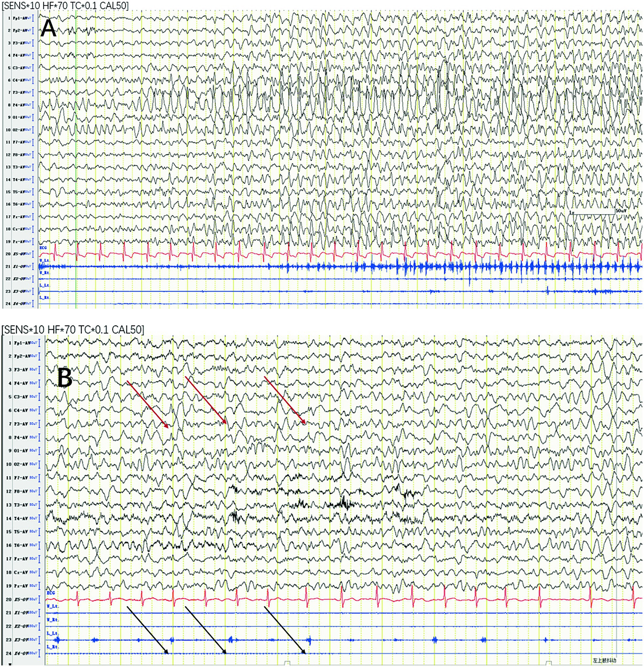Select channel X3-OV label in panel B
This screenshot has height=667, width=644.
tap(21, 640)
